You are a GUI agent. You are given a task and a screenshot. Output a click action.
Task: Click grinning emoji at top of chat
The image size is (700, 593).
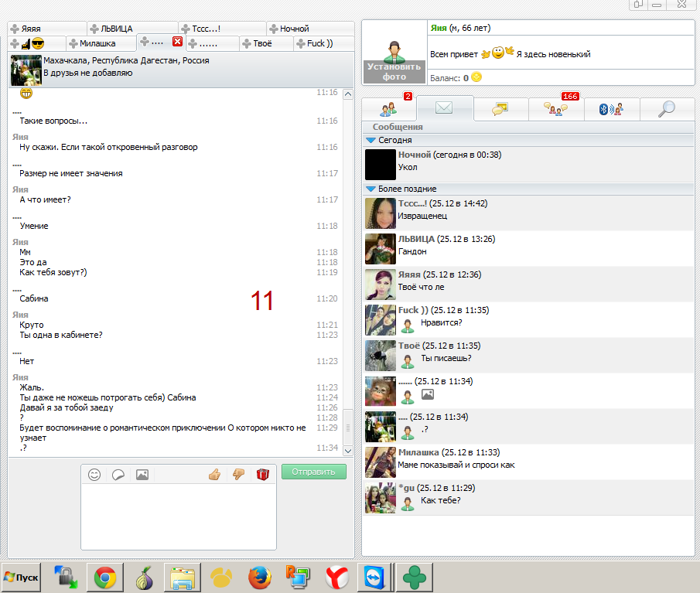[x=26, y=94]
